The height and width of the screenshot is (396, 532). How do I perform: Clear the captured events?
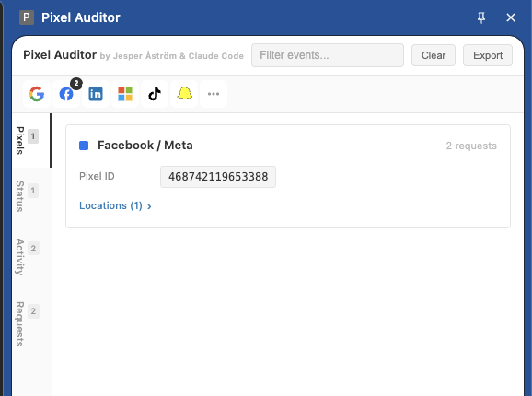(x=434, y=55)
